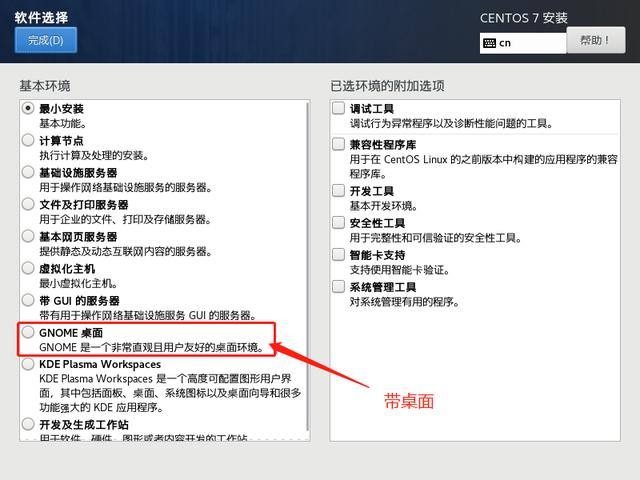640x480 pixels.
Task: Click description 最小虚拟化主机。
Action: tap(78, 283)
